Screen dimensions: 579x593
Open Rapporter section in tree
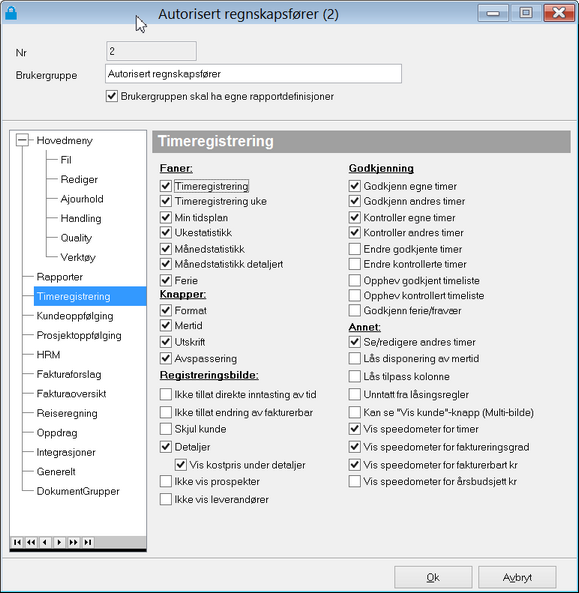[x=59, y=277]
